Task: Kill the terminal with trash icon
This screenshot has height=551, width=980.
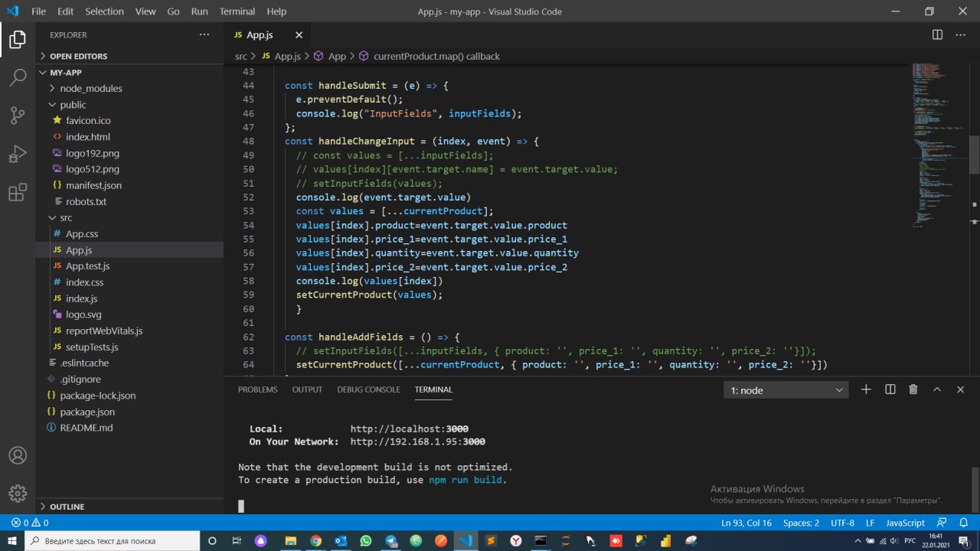Action: (x=913, y=390)
